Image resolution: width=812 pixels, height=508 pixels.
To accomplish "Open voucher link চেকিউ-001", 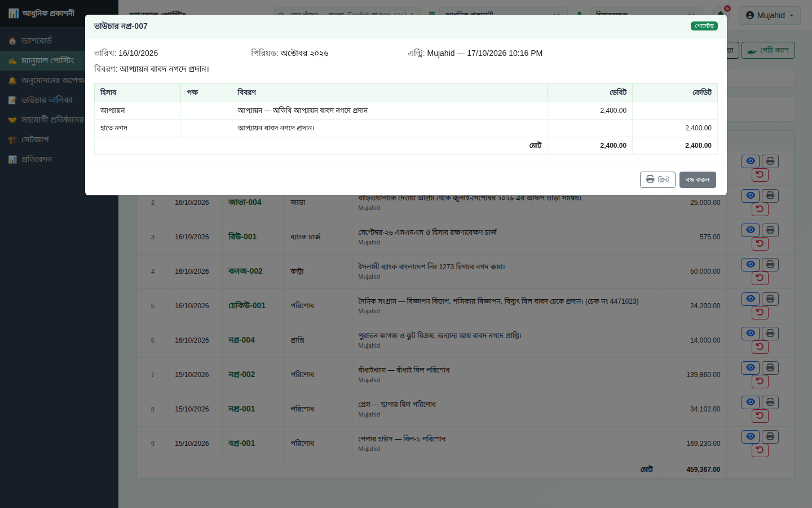I will tap(247, 305).
